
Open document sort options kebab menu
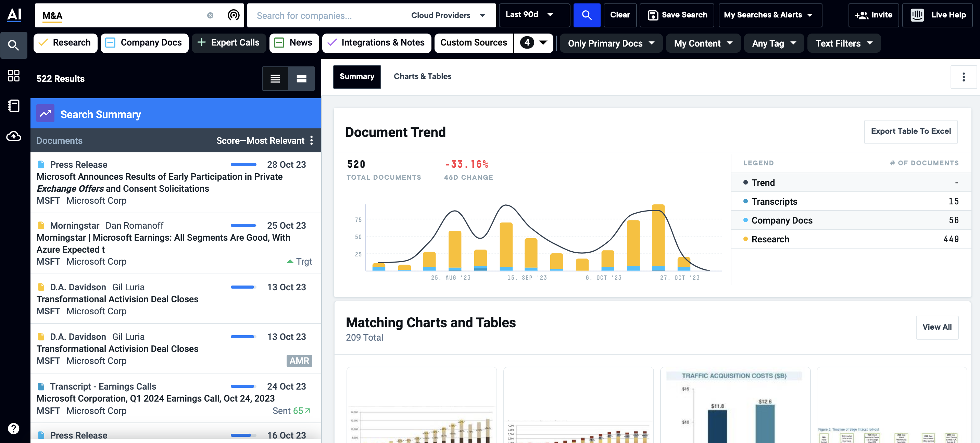pos(312,140)
